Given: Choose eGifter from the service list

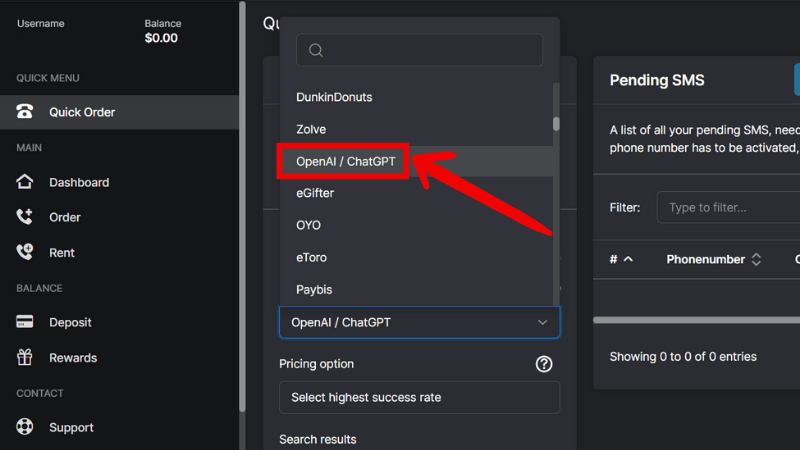Looking at the screenshot, I should coord(416,193).
